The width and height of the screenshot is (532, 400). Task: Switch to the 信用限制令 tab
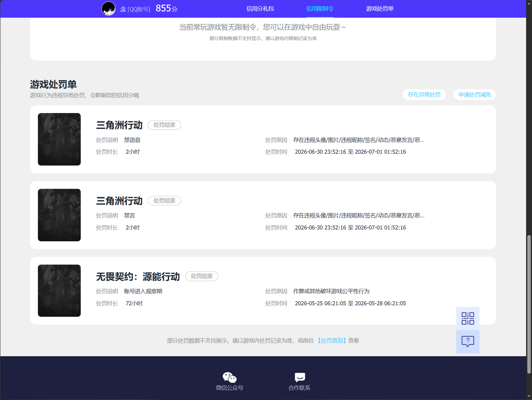(x=320, y=9)
